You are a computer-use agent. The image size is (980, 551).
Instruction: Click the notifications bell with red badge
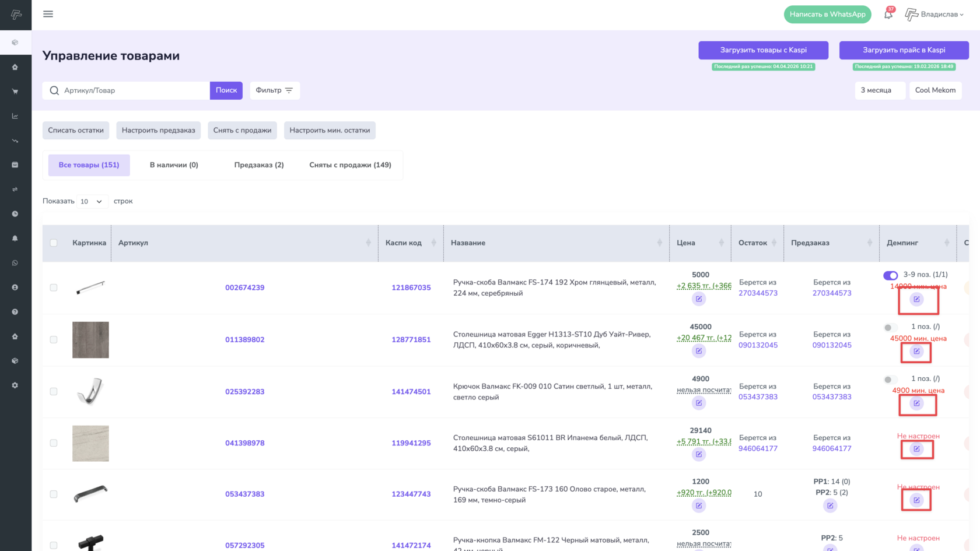(888, 15)
